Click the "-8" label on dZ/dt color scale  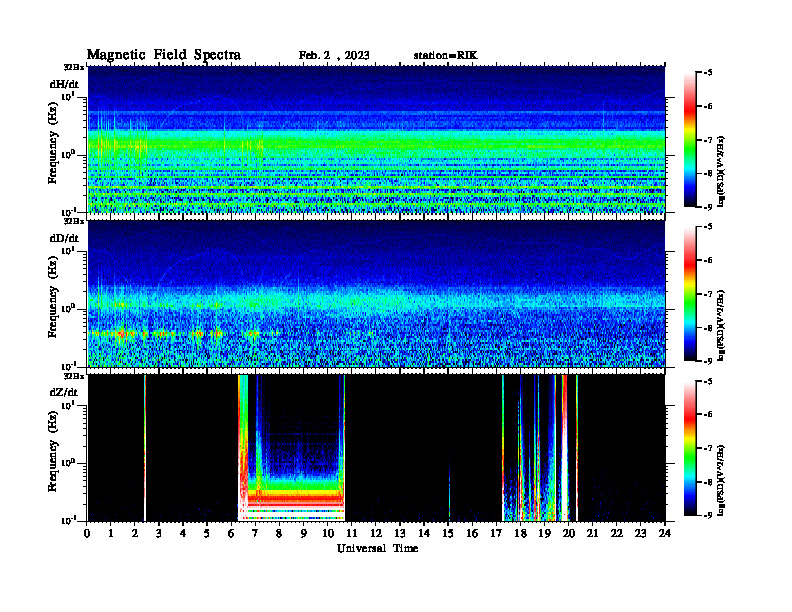coord(708,482)
